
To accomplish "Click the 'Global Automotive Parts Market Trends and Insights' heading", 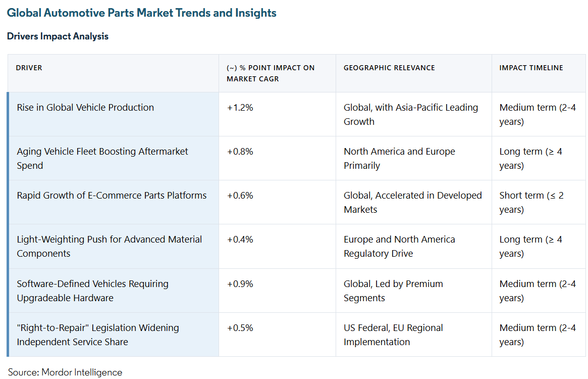I will 142,13.
